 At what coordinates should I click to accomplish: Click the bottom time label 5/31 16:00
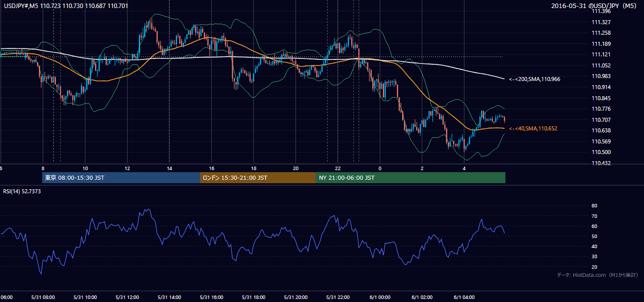[211, 297]
